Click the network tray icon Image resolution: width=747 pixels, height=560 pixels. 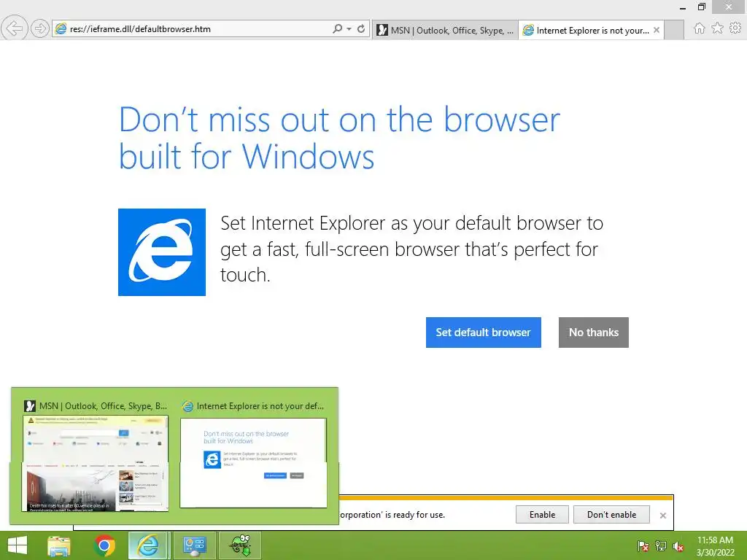(x=661, y=545)
